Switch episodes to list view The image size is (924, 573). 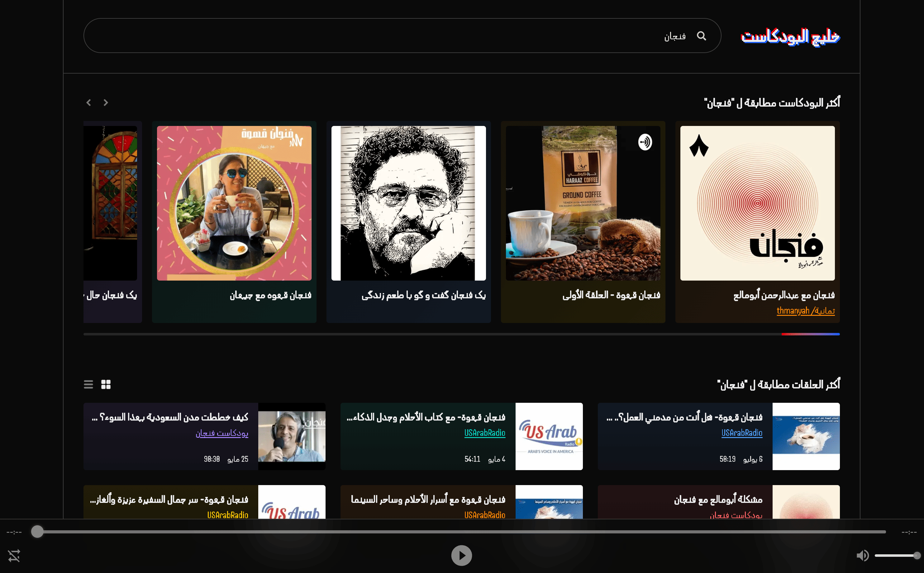[88, 384]
